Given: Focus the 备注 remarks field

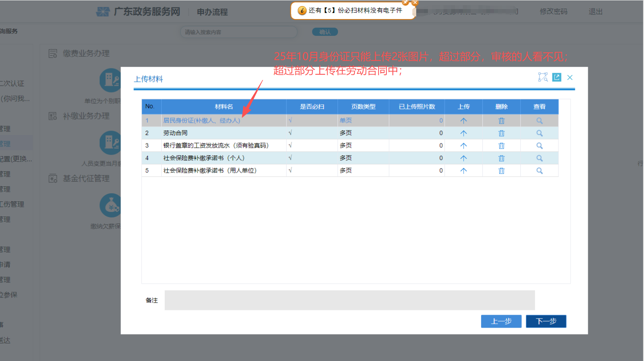Looking at the screenshot, I should (350, 300).
